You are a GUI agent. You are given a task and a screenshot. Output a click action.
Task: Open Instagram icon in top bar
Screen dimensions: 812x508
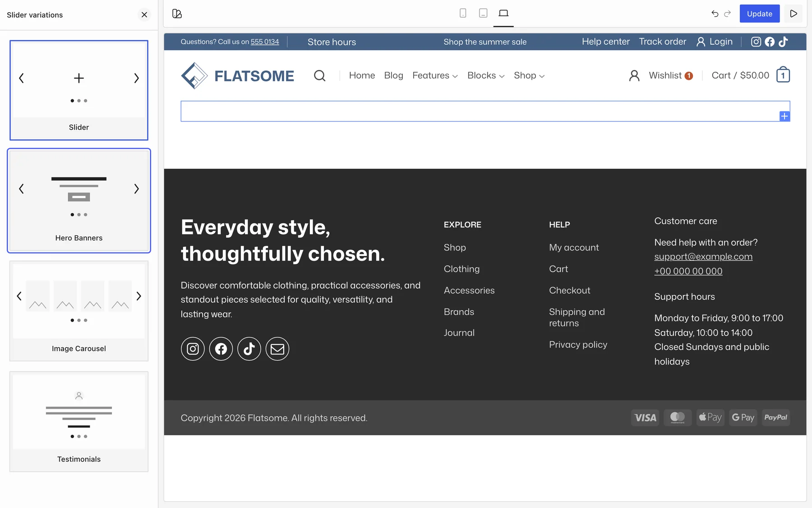tap(756, 42)
